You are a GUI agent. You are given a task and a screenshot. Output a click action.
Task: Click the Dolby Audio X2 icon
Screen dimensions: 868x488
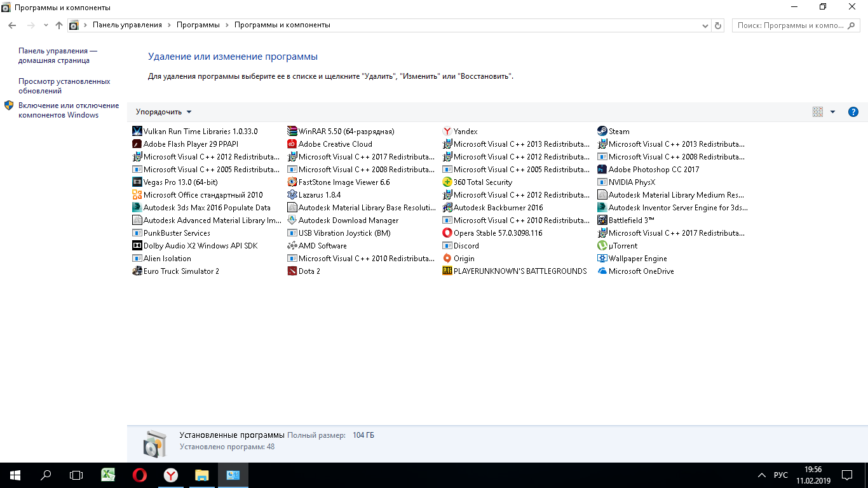[137, 246]
